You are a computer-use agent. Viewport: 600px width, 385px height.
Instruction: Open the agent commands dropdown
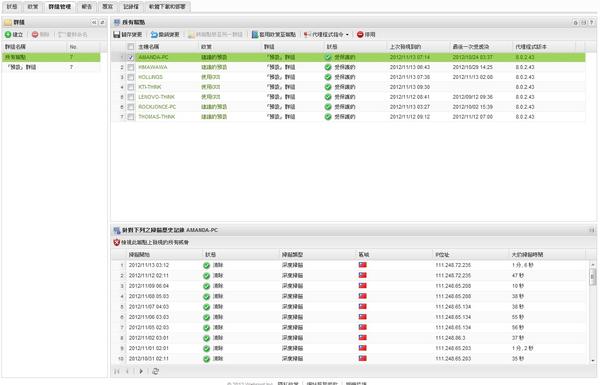click(x=326, y=35)
